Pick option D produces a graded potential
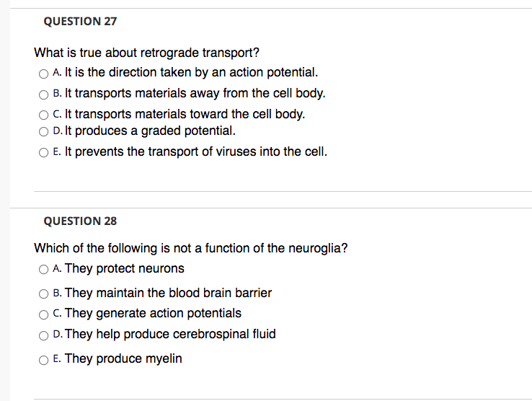532x401 pixels. coord(43,132)
